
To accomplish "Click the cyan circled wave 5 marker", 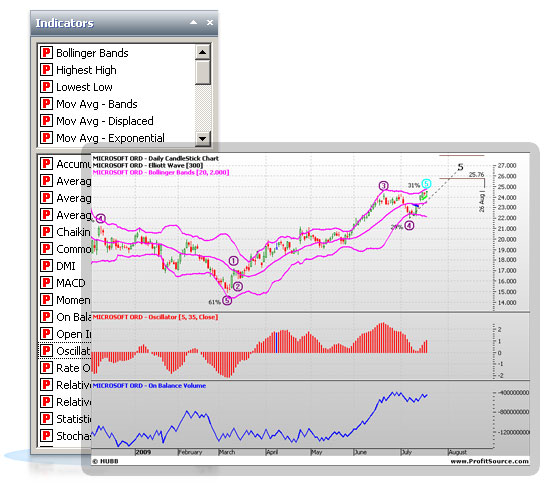I will (x=426, y=183).
